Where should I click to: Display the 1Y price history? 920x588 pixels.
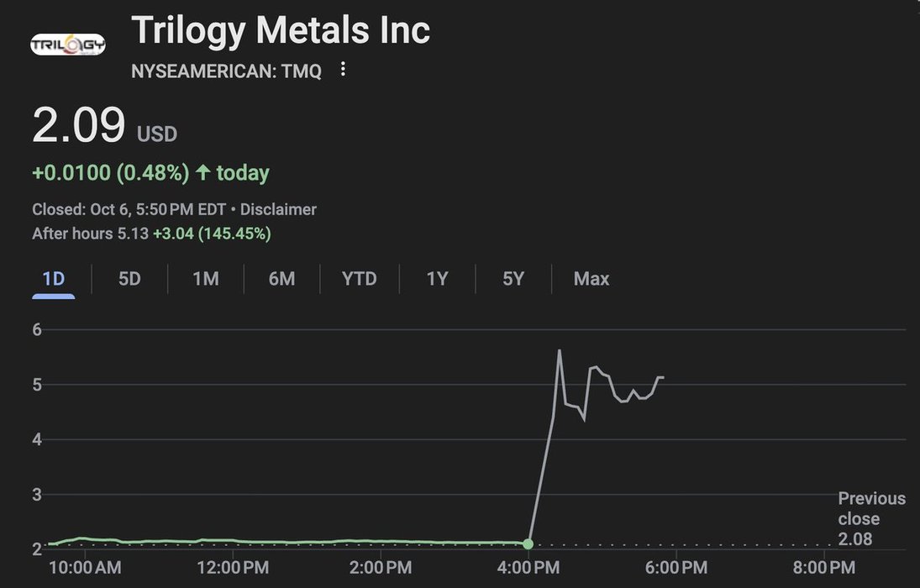click(x=437, y=279)
